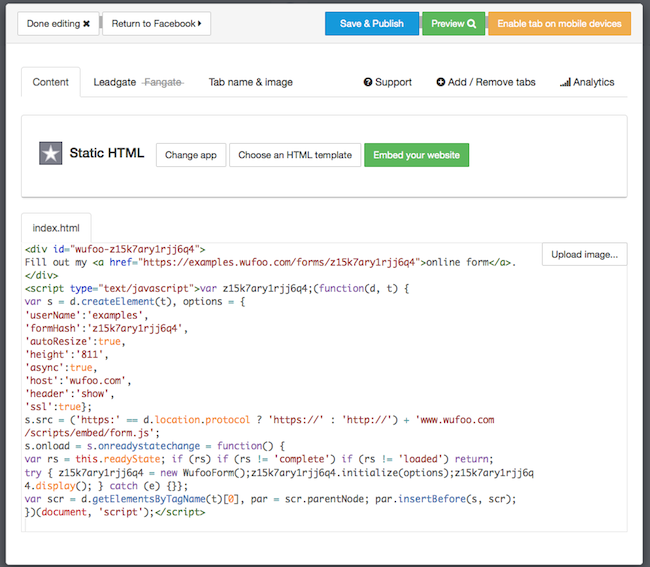Click the })(document, 'script'); closing line
The height and width of the screenshot is (567, 650).
[115, 512]
